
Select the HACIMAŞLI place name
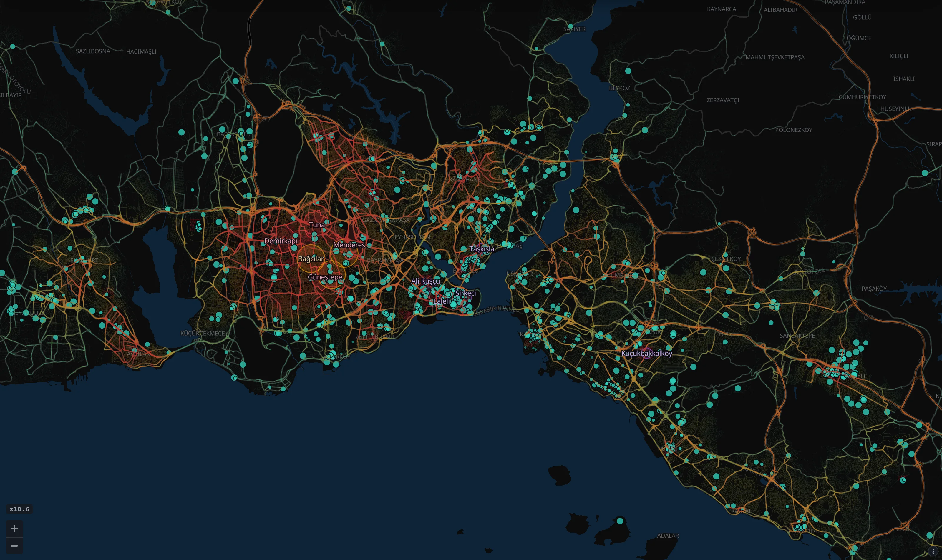pyautogui.click(x=141, y=52)
